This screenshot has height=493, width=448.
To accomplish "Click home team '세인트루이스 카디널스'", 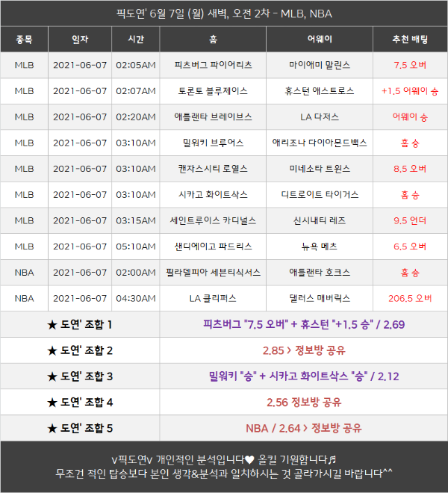I will [x=213, y=220].
